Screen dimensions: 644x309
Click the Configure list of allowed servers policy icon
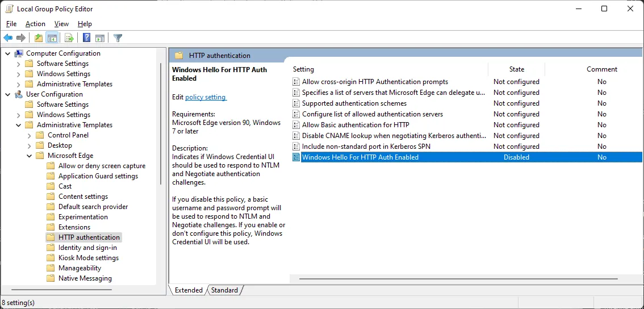point(296,114)
